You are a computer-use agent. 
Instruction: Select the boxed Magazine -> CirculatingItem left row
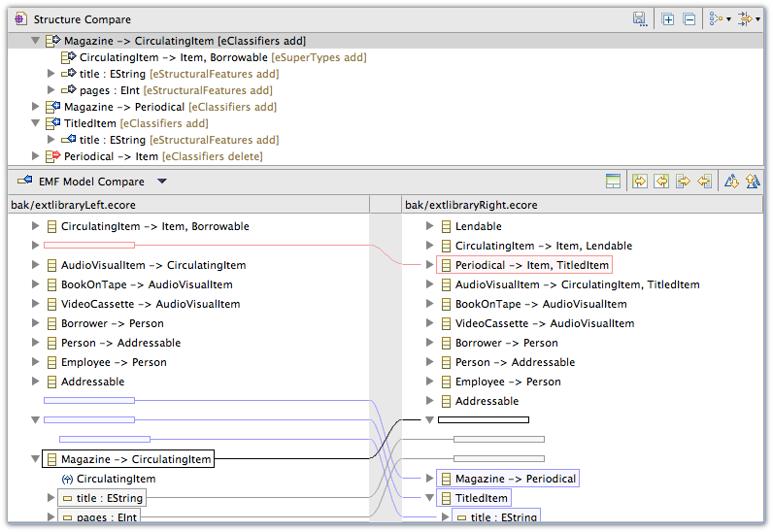pos(128,459)
